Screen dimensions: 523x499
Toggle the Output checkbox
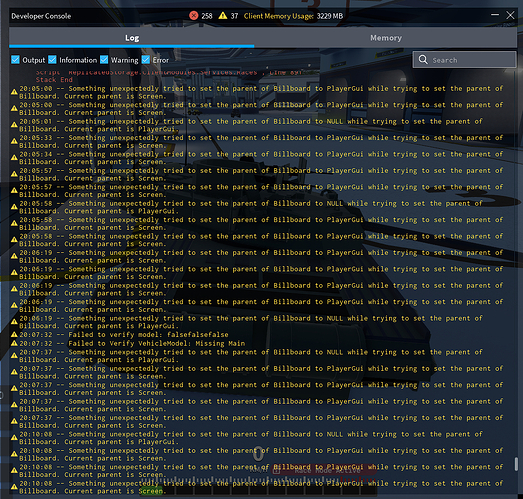[15, 60]
